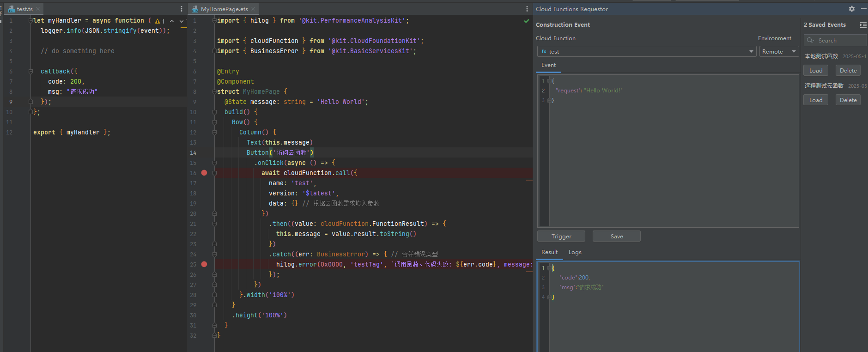Image resolution: width=868 pixels, height=352 pixels.
Task: Load the 本地测试函数 saved event
Action: [x=816, y=70]
